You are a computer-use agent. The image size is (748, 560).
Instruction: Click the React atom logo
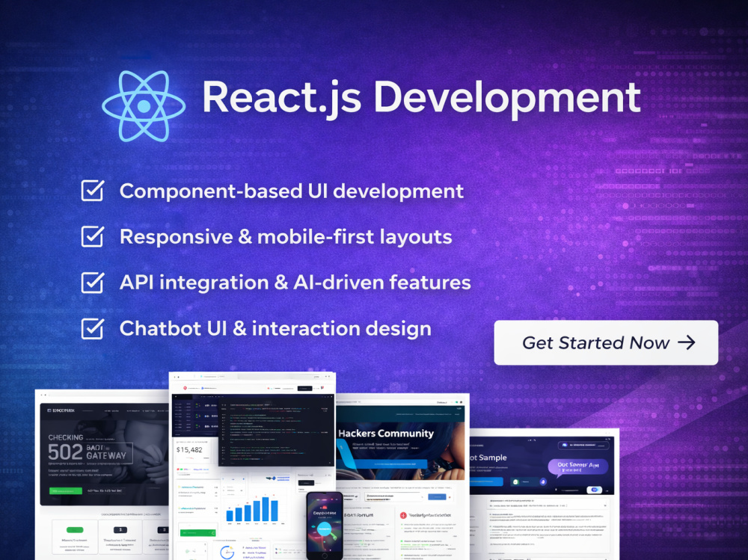point(144,106)
